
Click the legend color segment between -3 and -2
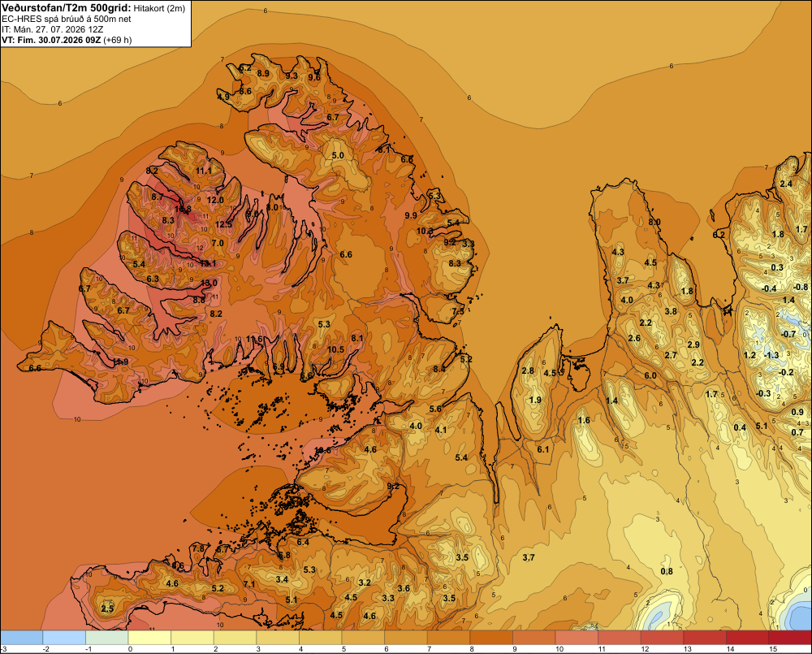[22, 637]
